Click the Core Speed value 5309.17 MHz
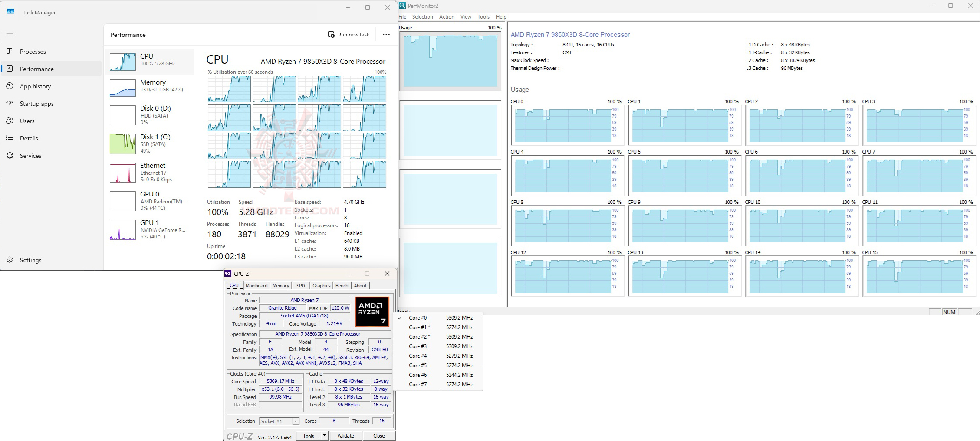 280,382
